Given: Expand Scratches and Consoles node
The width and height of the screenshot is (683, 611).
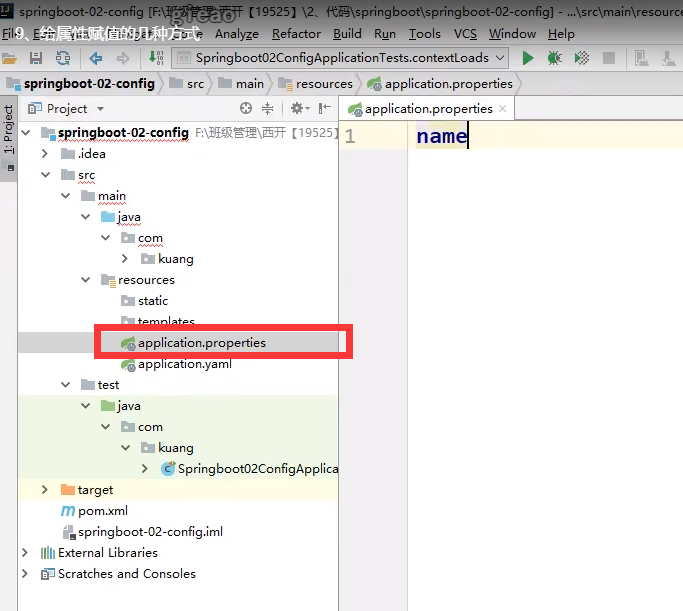Looking at the screenshot, I should tap(25, 574).
